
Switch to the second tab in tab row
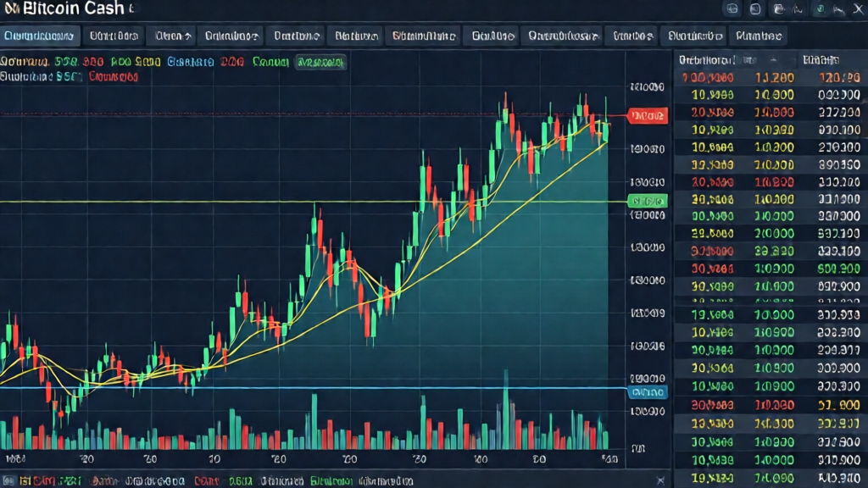point(114,36)
